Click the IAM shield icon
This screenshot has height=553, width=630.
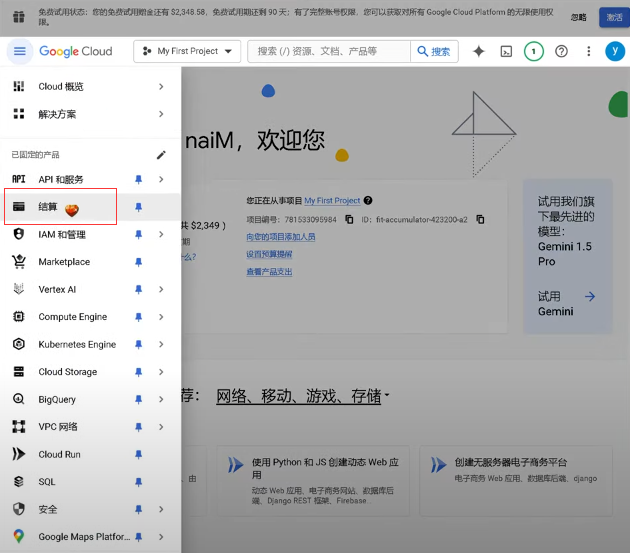coord(18,234)
